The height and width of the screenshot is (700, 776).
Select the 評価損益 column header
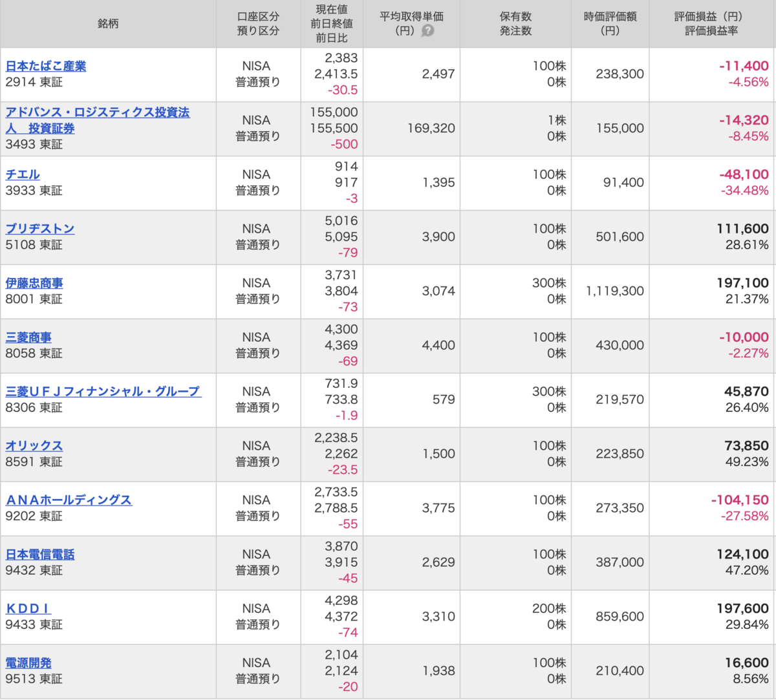coord(711,23)
